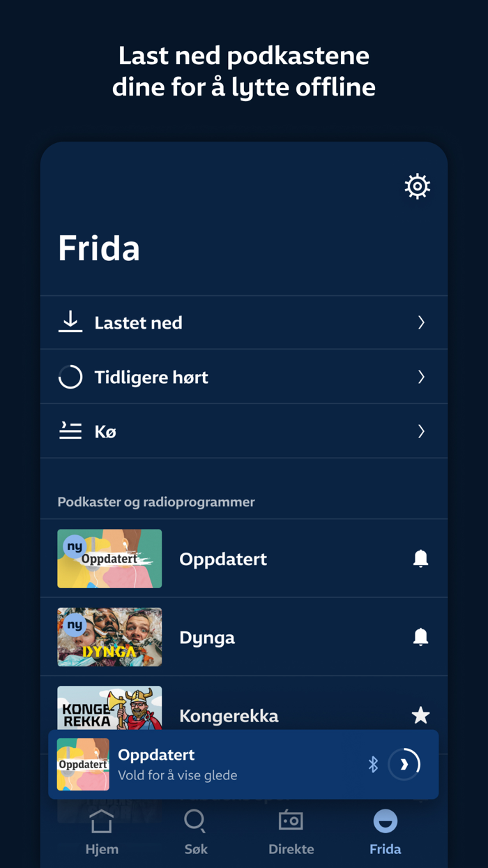Click the Kø queue icon
Screen dimensions: 488x868
70,431
